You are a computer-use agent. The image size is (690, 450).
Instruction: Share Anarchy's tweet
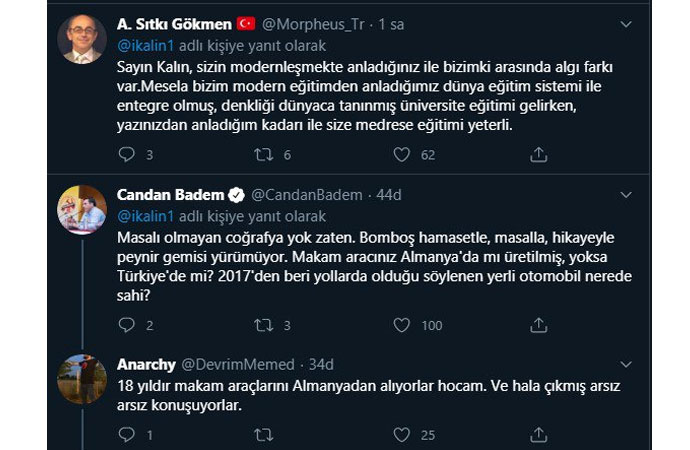tap(538, 435)
